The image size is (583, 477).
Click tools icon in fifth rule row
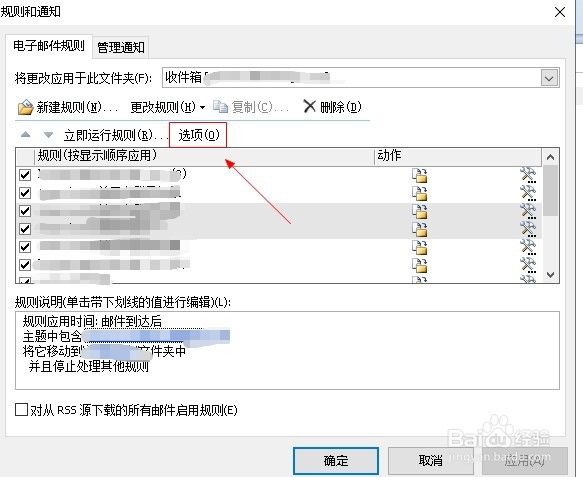pos(528,247)
